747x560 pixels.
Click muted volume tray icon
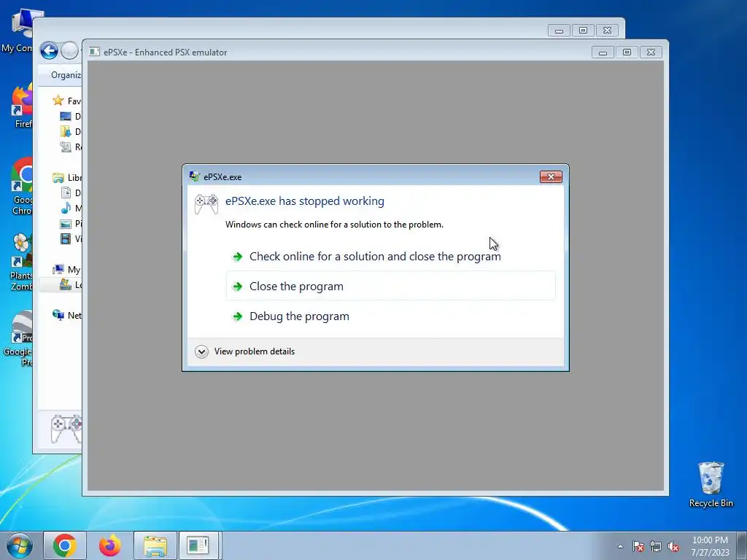tap(673, 546)
